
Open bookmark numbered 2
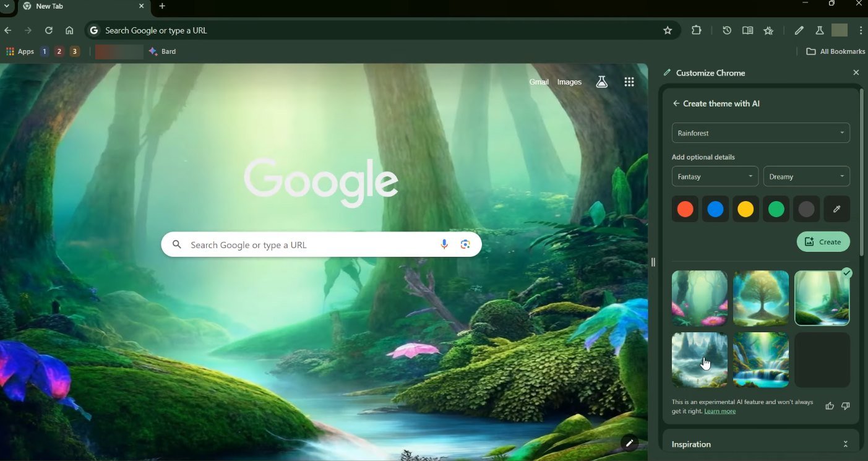[59, 51]
